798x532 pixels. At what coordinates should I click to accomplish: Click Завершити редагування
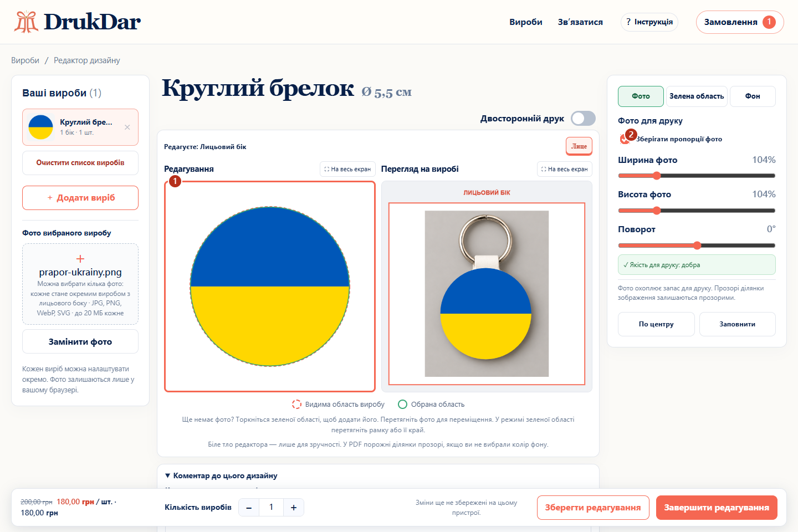[x=717, y=508]
